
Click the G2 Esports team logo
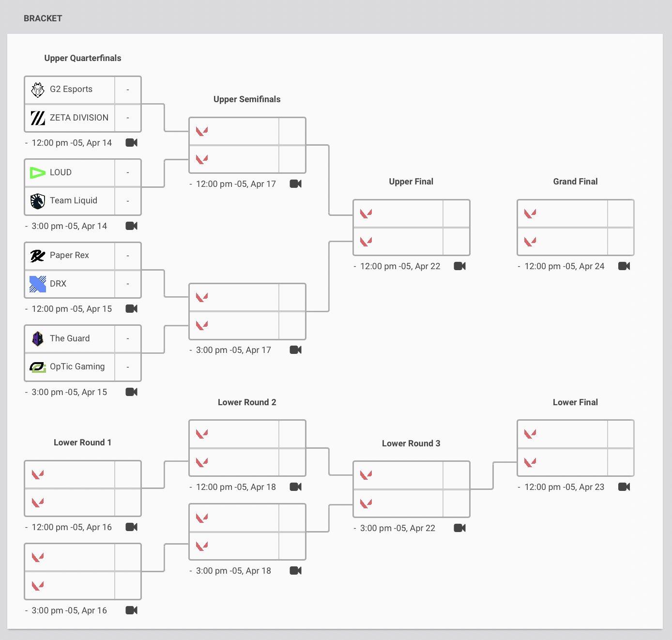point(38,90)
